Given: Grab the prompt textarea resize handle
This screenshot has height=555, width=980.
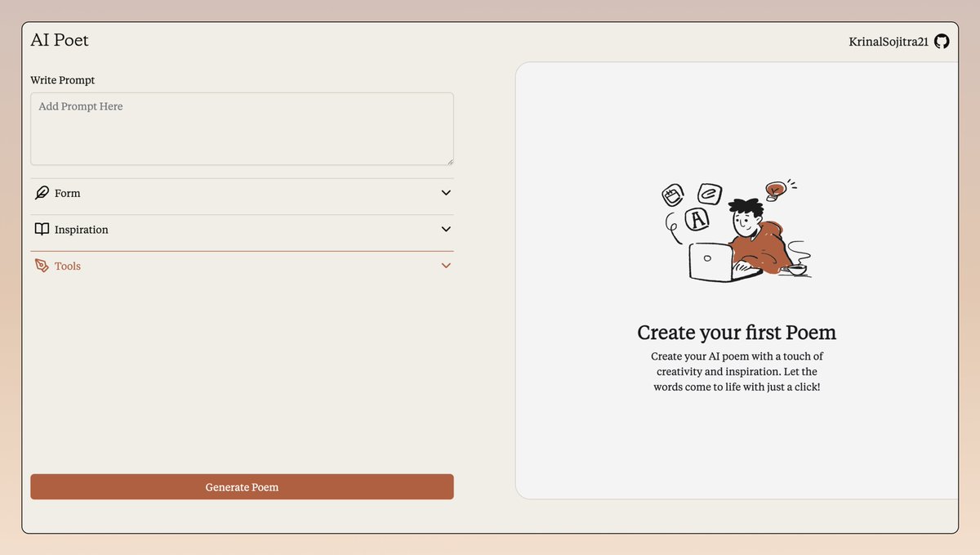Looking at the screenshot, I should (448, 160).
